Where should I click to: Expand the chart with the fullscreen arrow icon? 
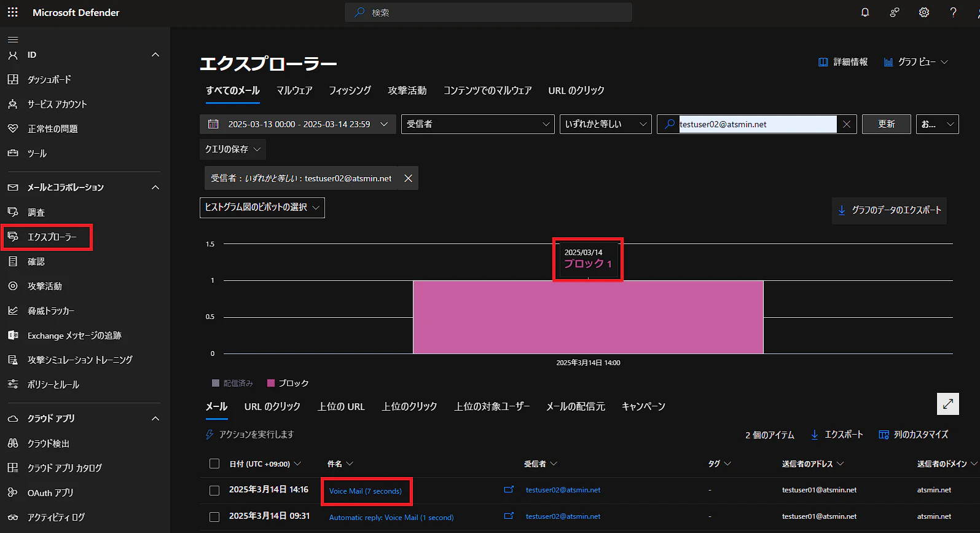click(x=948, y=404)
